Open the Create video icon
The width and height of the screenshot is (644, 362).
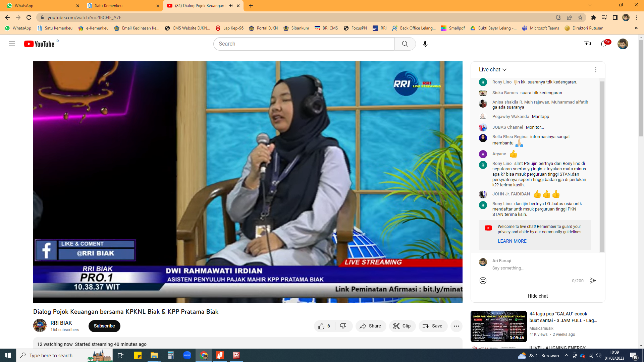(587, 44)
